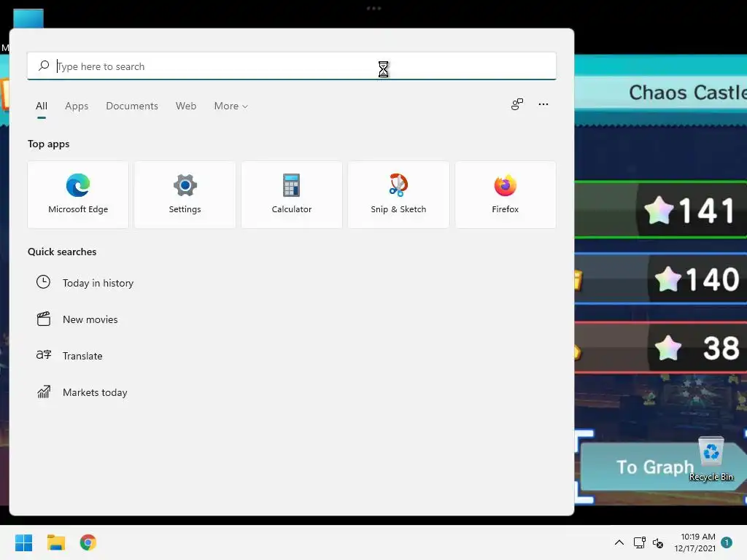Click the Translate language icon
This screenshot has height=560, width=747.
(x=43, y=355)
